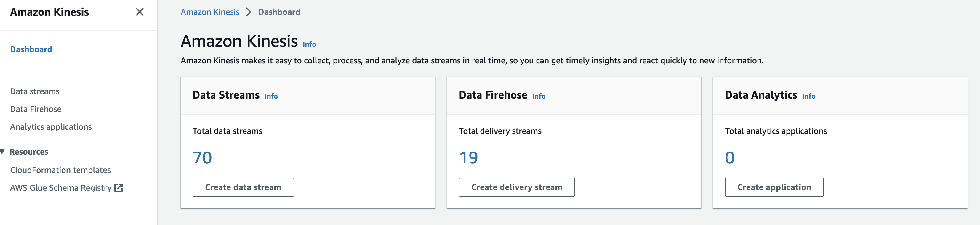This screenshot has width=980, height=225.
Task: Click the delivery streams count 19
Action: (x=468, y=158)
